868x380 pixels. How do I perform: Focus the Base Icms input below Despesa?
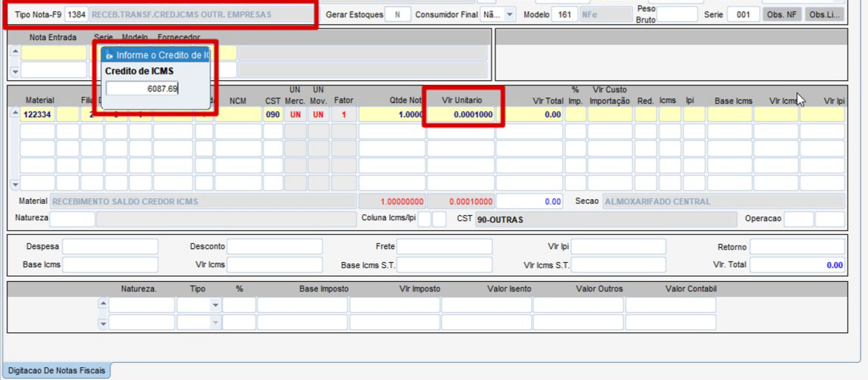[110, 265]
